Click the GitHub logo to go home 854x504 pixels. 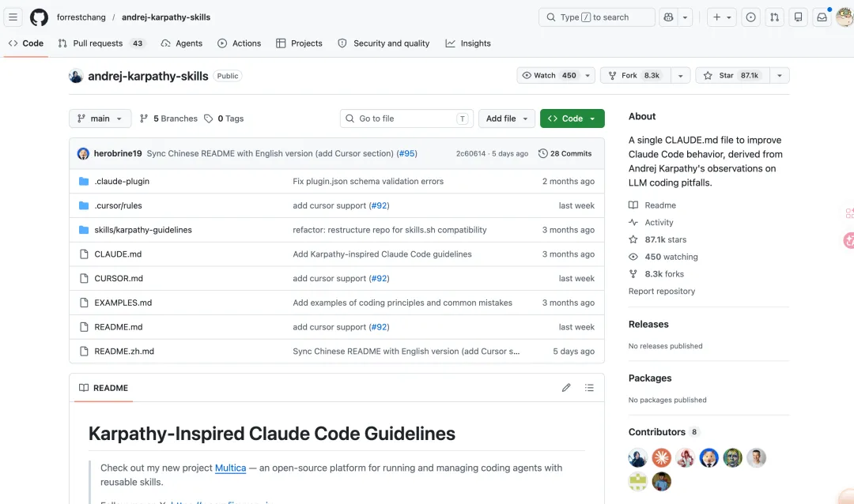pyautogui.click(x=39, y=17)
